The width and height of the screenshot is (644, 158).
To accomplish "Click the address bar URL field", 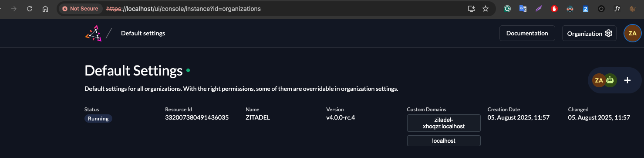I will pos(283,9).
